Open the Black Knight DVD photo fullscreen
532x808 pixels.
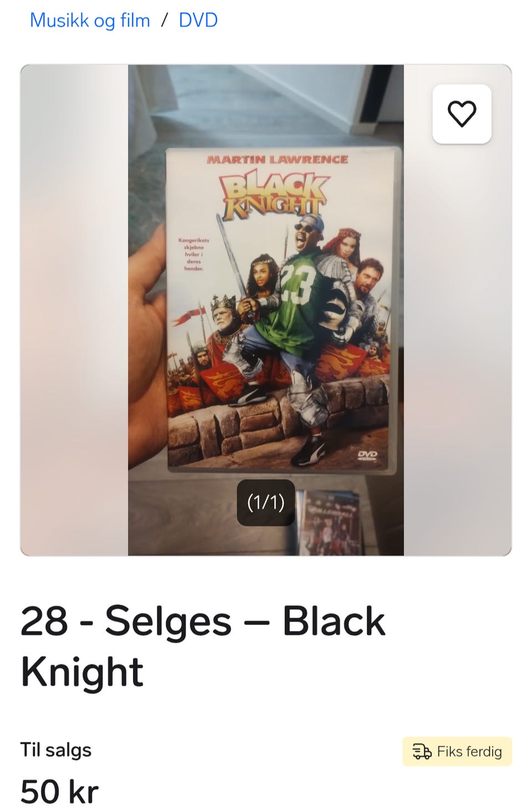[266, 310]
